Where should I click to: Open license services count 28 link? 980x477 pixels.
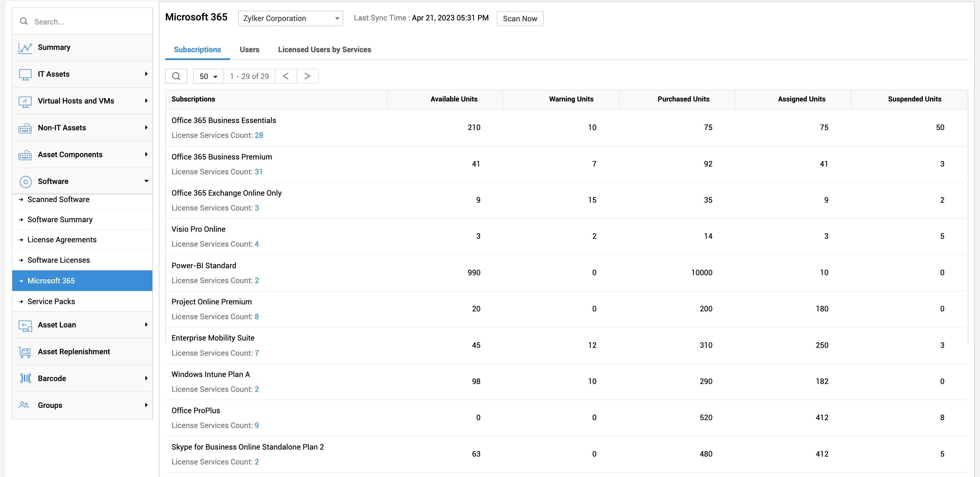tap(259, 136)
